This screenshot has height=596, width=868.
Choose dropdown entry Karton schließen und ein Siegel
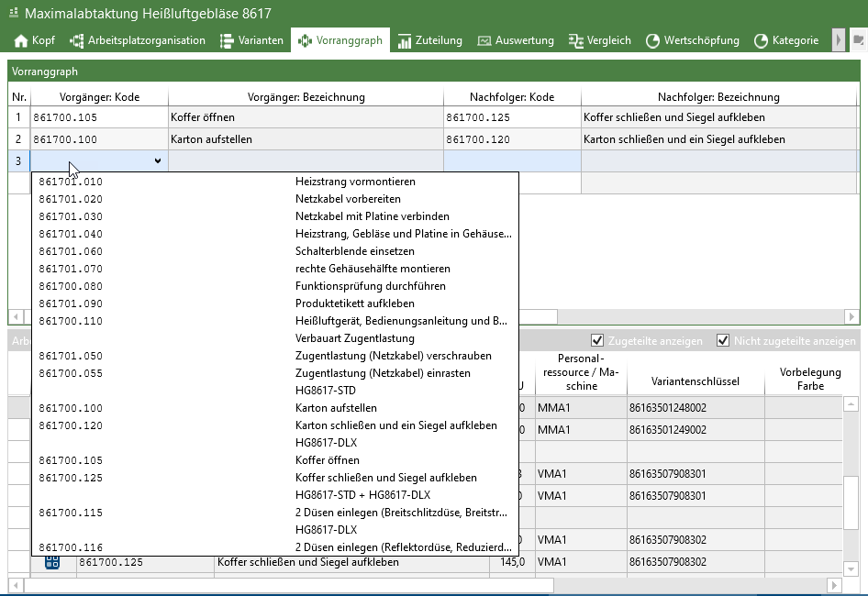(275, 425)
